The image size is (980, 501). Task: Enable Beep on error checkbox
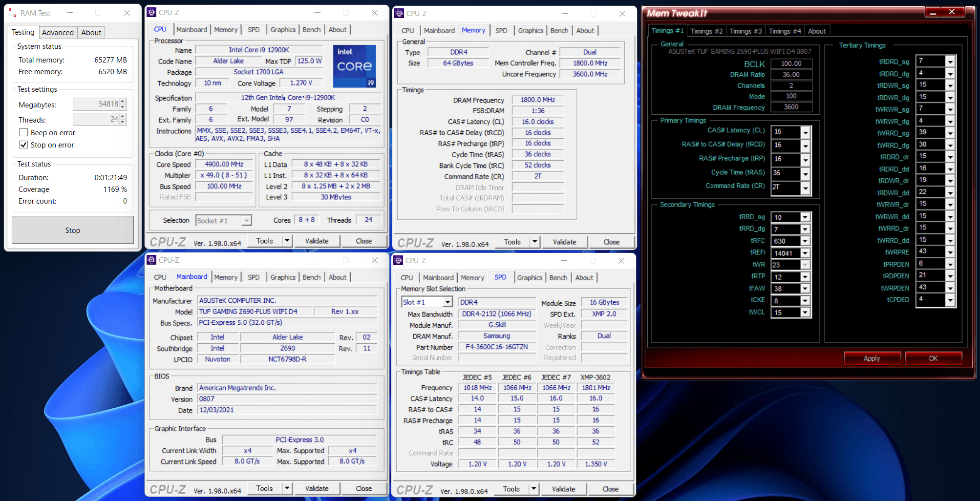tap(23, 133)
